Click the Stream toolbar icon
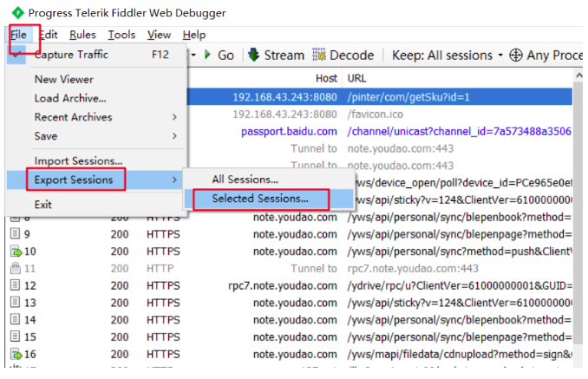The height and width of the screenshot is (379, 588). [x=254, y=55]
